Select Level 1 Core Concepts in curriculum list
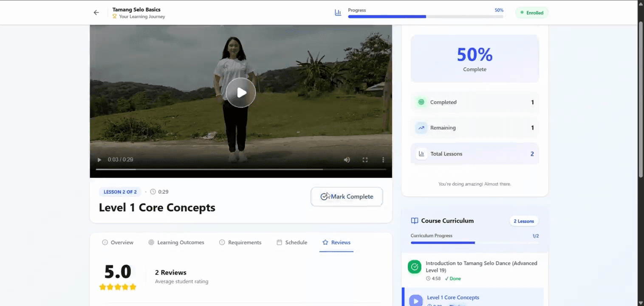The image size is (644, 306). click(x=473, y=297)
